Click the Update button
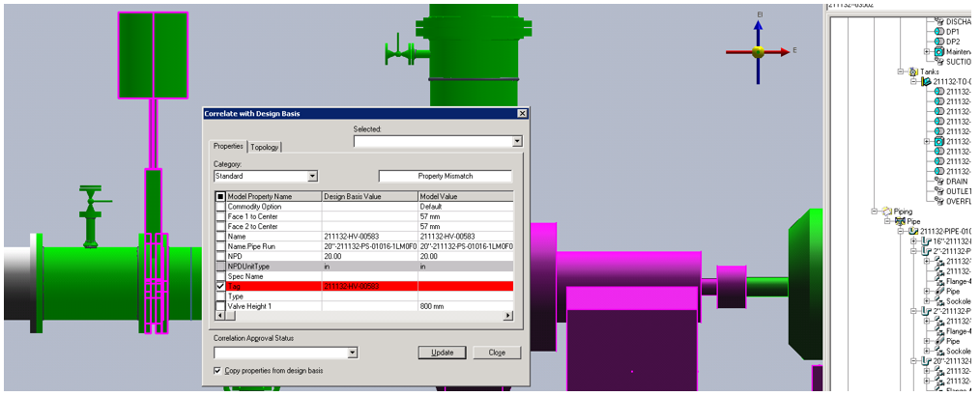Image resolution: width=980 pixels, height=396 pixels. [x=444, y=353]
